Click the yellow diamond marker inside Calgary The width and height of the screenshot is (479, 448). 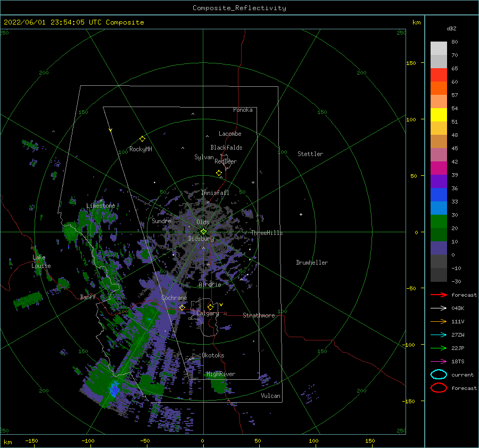coord(210,307)
